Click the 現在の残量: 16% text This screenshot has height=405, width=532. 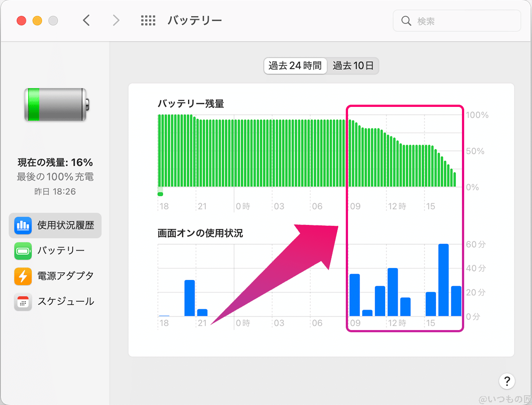tap(55, 162)
